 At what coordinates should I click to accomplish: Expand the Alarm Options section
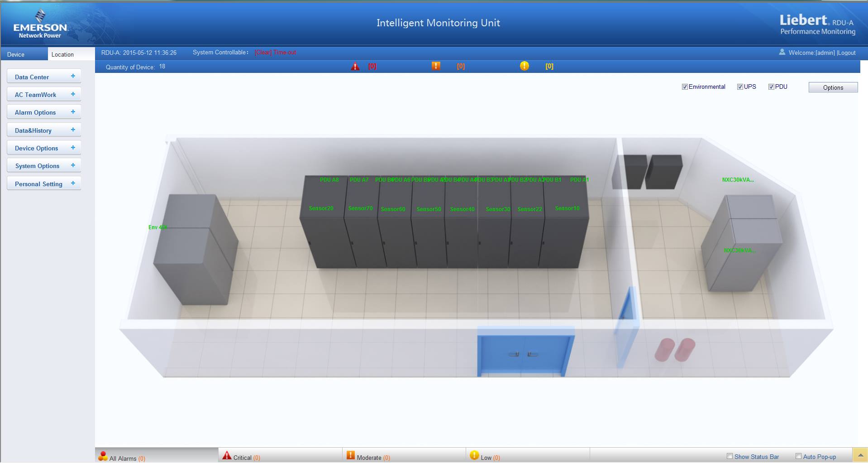[44, 112]
